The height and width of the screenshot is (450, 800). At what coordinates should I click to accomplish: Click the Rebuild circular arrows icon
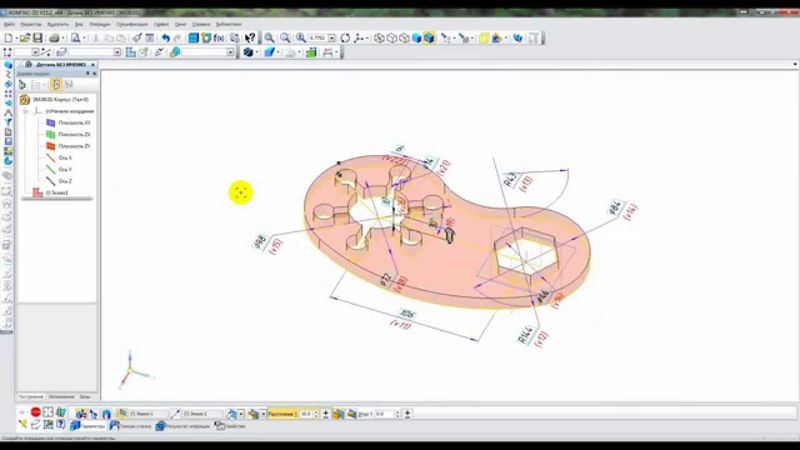click(x=345, y=38)
